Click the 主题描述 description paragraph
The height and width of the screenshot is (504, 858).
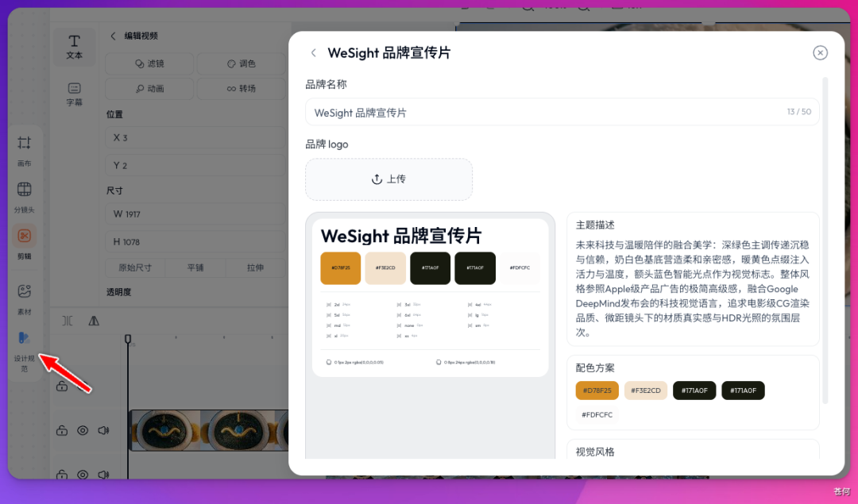[x=692, y=289]
